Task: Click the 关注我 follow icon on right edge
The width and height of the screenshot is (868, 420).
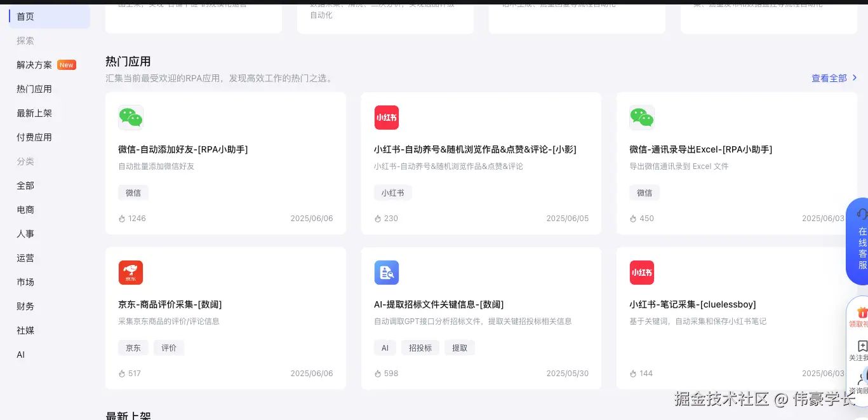Action: [x=862, y=346]
